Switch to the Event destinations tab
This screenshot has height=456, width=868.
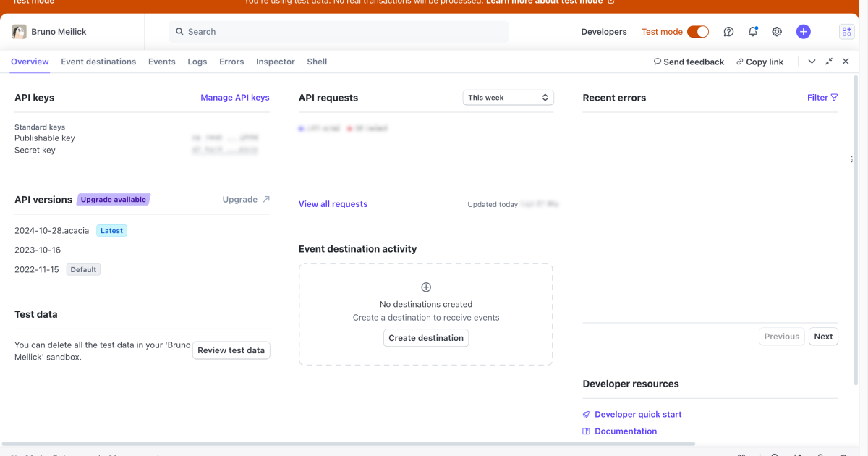pyautogui.click(x=98, y=62)
